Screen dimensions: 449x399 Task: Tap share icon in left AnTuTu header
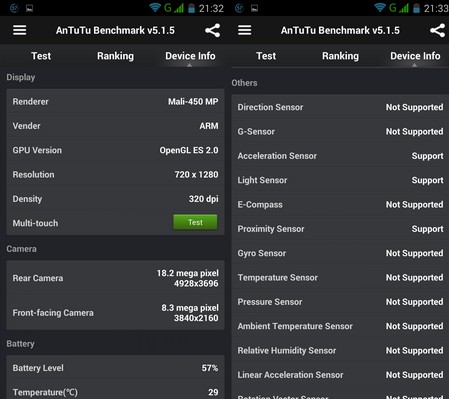pyautogui.click(x=212, y=30)
